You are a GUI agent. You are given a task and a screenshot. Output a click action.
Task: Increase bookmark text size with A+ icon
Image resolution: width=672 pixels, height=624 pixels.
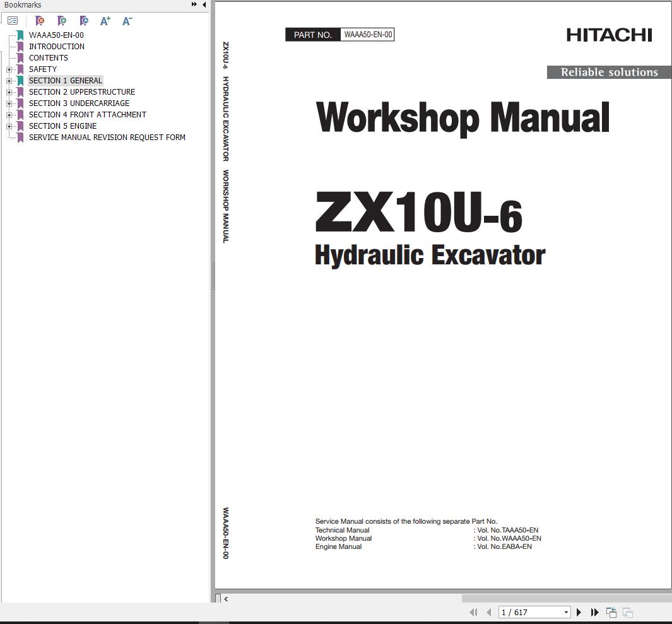[x=105, y=21]
